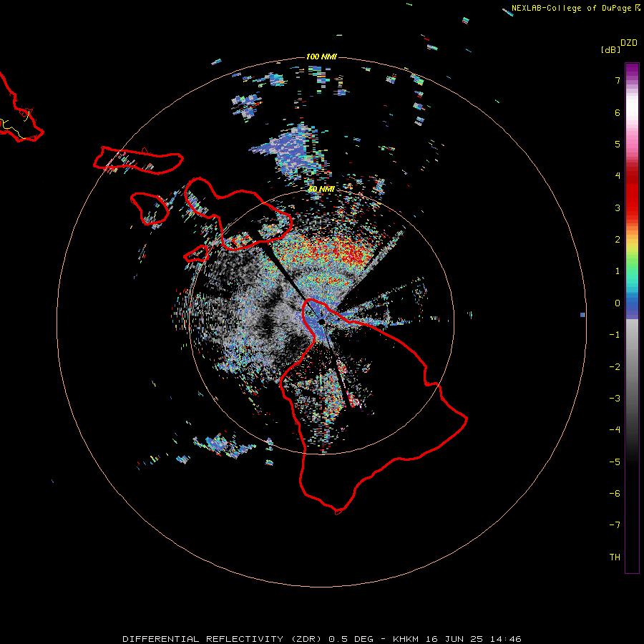Click the KHKM radar station identifier
This screenshot has width=644, height=644.
pos(406,639)
